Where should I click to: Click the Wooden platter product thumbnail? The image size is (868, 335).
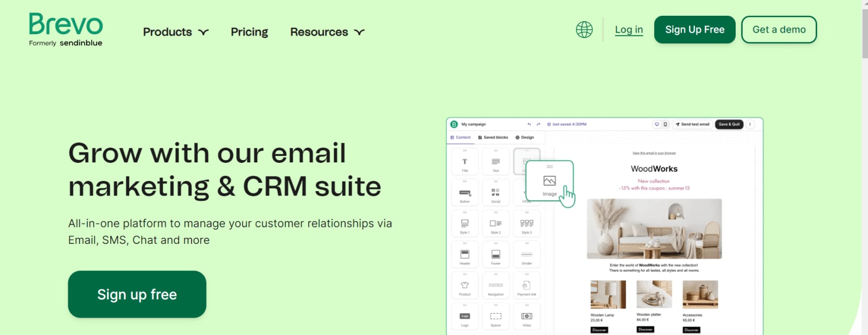pos(654,294)
